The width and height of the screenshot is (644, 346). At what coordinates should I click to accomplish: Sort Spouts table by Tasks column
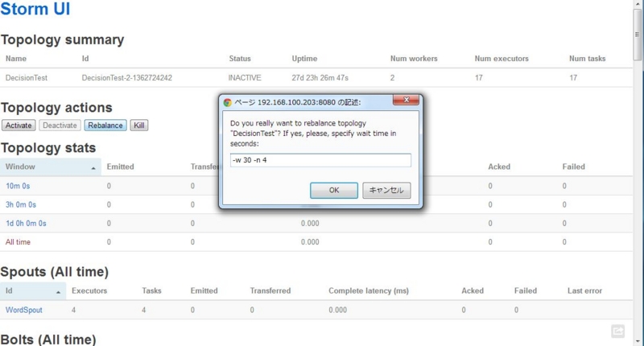pos(151,290)
